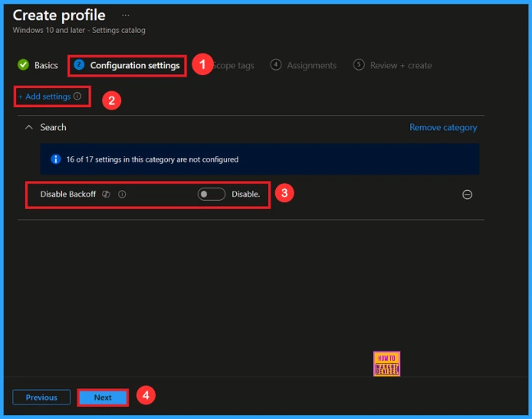Toggle the Disable Backoff switch
532x419 pixels.
tap(212, 195)
